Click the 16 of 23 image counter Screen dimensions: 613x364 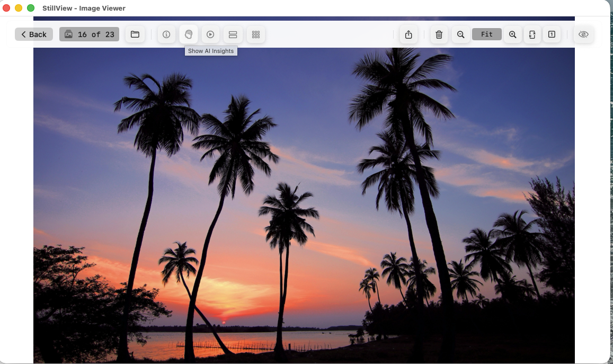point(89,34)
